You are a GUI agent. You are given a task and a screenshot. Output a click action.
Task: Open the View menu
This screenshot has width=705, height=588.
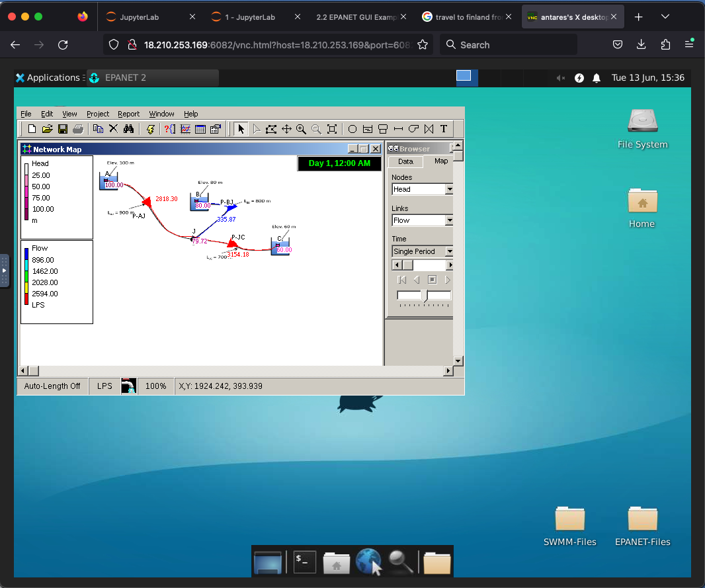click(x=69, y=114)
